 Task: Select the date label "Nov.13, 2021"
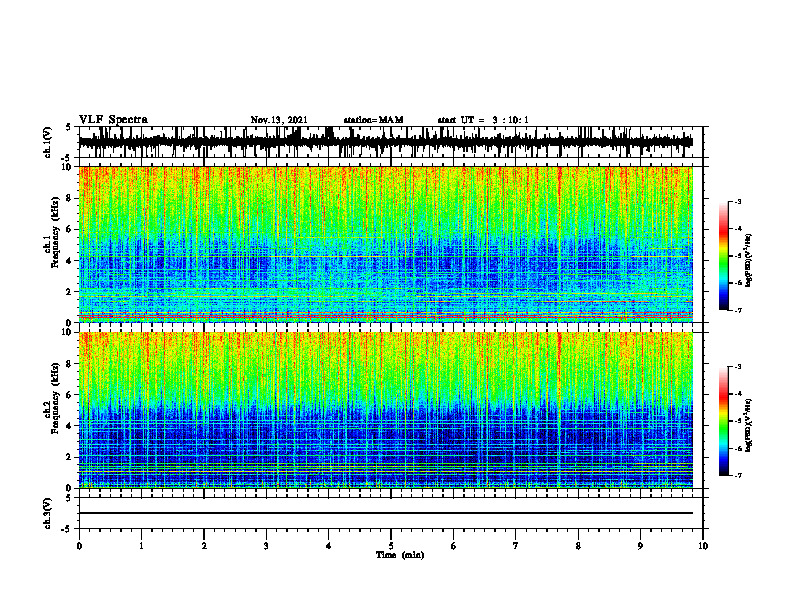click(x=279, y=120)
